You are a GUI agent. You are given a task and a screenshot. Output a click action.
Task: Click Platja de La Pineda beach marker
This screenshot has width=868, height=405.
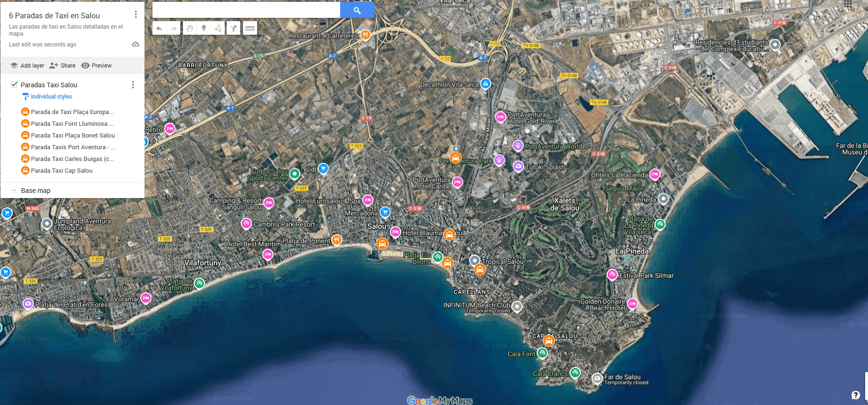tap(660, 224)
